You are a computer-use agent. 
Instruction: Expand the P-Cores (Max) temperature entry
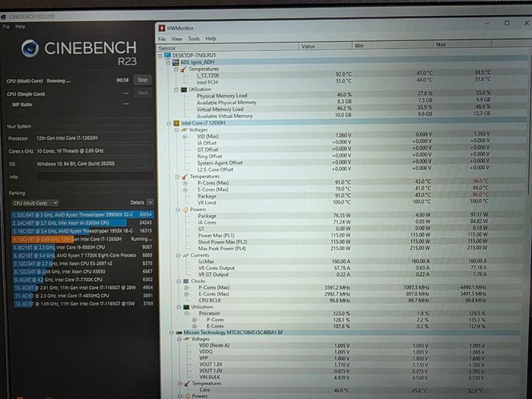185,183
